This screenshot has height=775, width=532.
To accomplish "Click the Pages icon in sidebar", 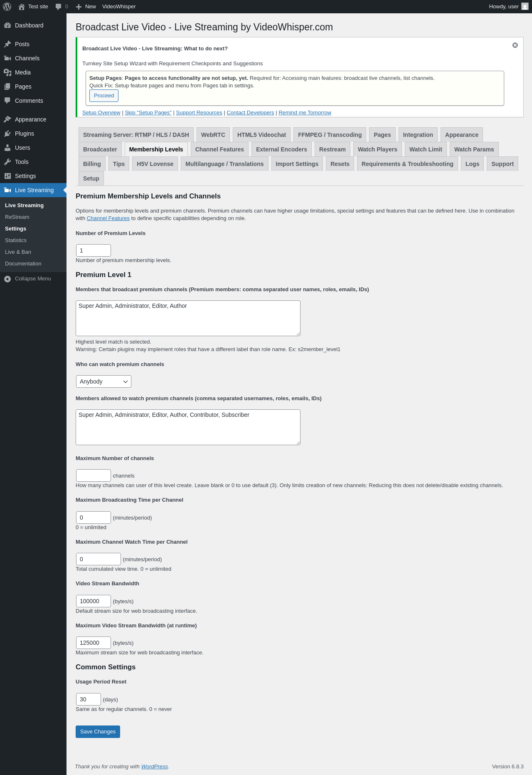I will pos(7,87).
